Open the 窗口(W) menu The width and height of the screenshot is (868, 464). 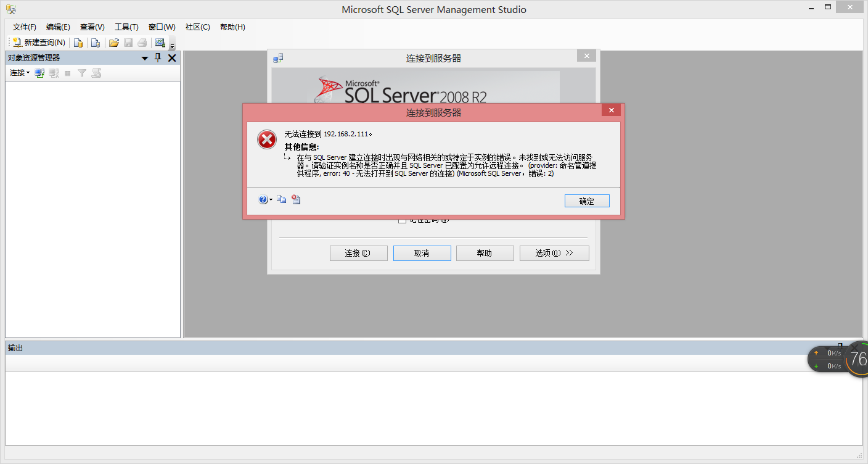(x=162, y=27)
